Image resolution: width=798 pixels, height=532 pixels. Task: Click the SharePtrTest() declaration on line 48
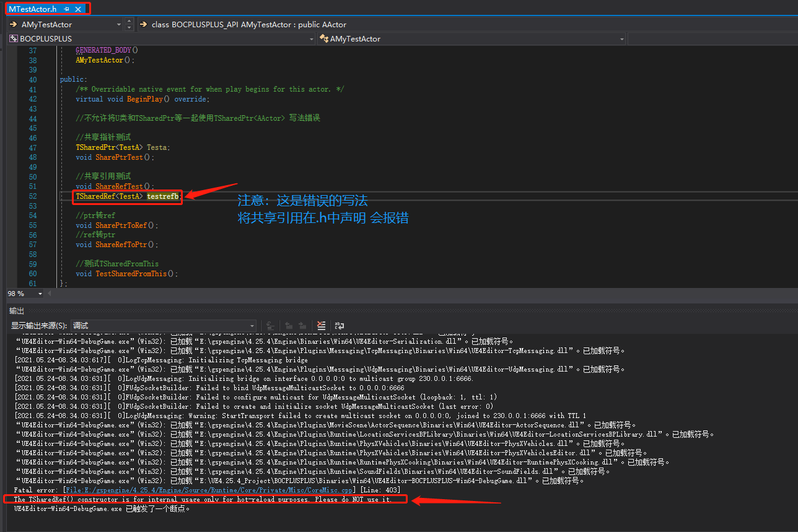(x=115, y=157)
